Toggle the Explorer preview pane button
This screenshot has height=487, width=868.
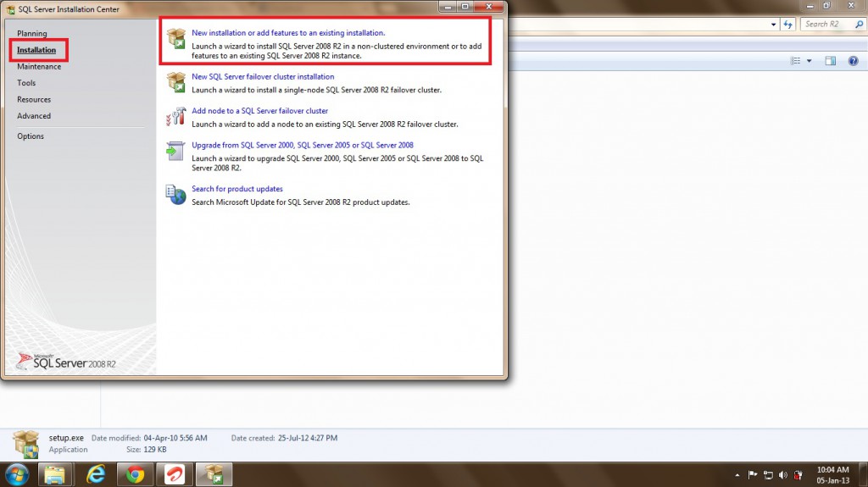(831, 61)
